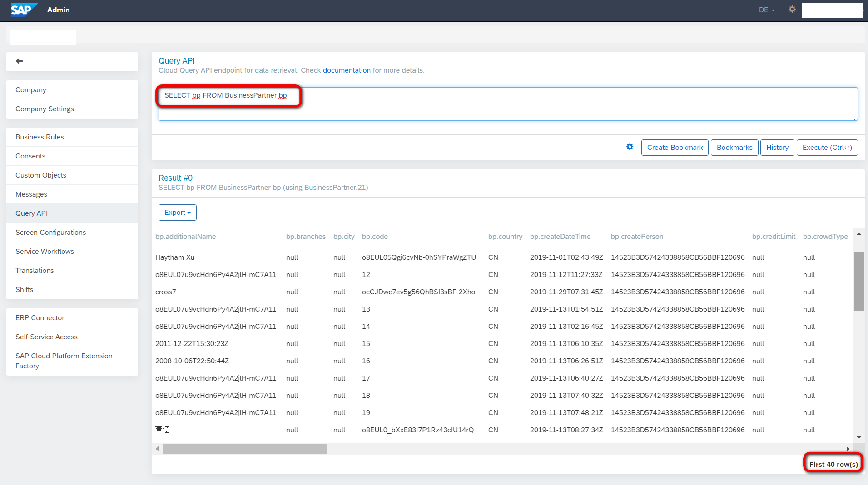Open the query settings gear icon
The width and height of the screenshot is (868, 485).
point(630,147)
